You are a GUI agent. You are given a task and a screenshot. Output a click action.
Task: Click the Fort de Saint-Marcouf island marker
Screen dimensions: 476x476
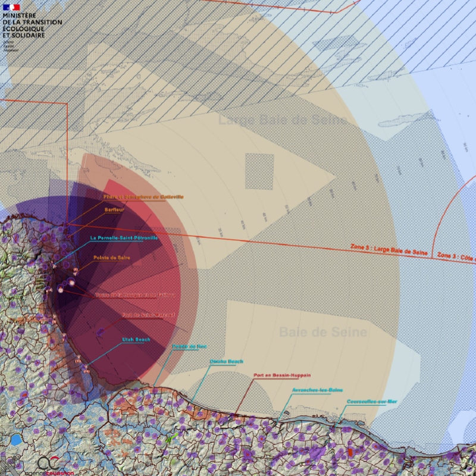101,332
